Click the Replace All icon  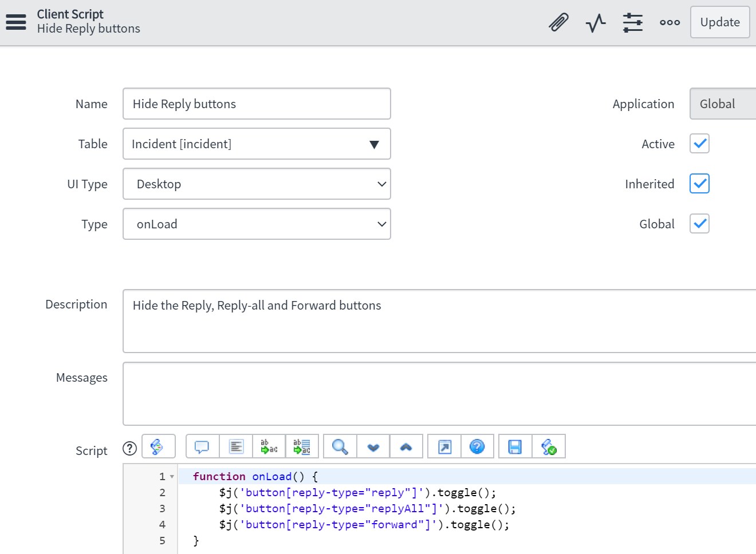tap(302, 446)
